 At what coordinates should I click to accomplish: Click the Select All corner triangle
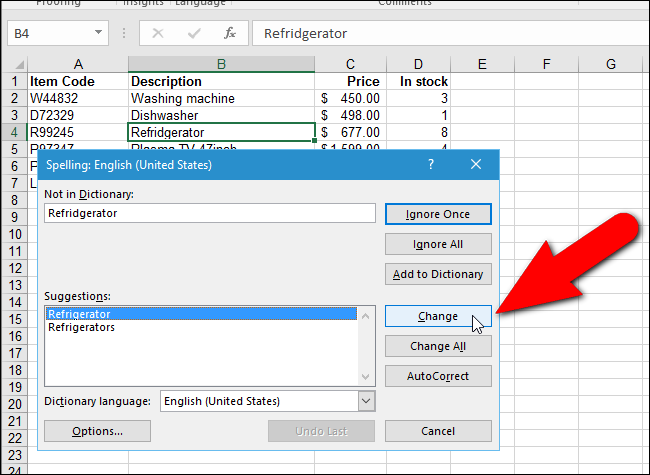point(19,64)
